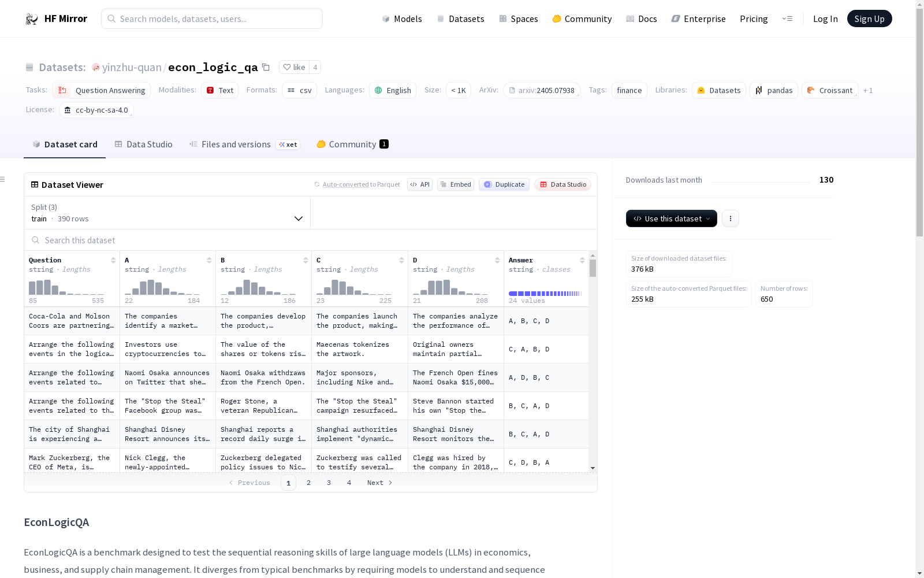
Task: Select the 'Mark Zuckerberg, the CEO of Meta' cell
Action: click(72, 461)
